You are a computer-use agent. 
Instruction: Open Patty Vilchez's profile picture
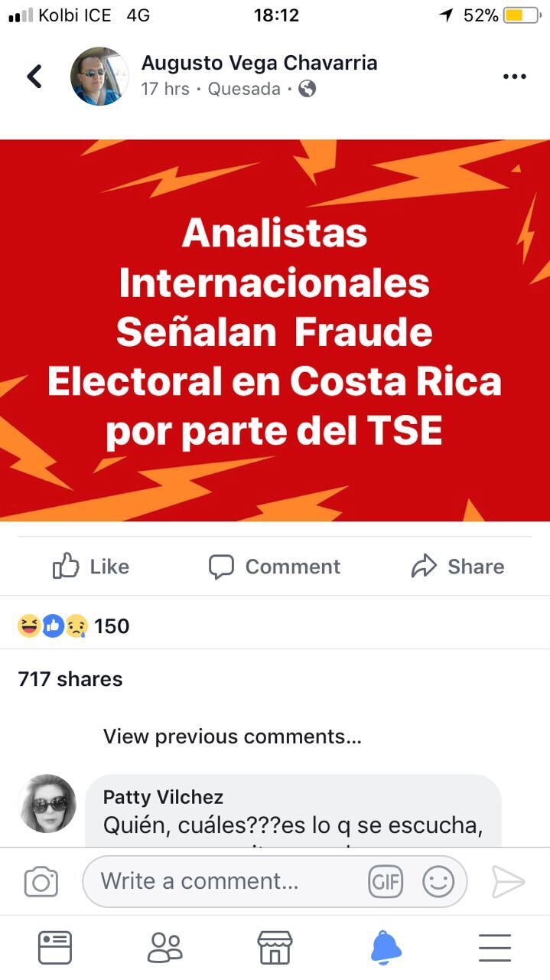47,803
